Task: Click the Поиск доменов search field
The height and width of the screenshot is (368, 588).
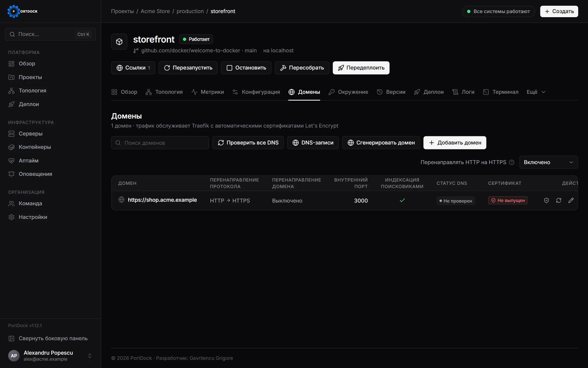Action: [160, 143]
